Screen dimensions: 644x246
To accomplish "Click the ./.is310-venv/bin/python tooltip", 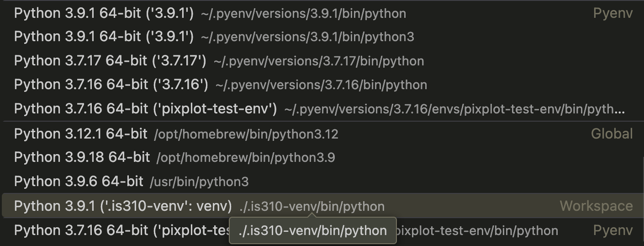I will point(312,230).
